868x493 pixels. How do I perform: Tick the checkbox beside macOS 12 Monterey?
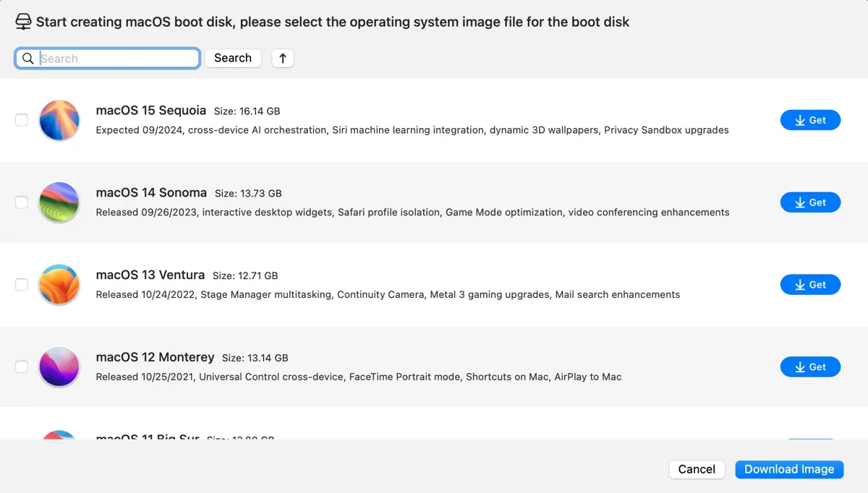click(22, 366)
